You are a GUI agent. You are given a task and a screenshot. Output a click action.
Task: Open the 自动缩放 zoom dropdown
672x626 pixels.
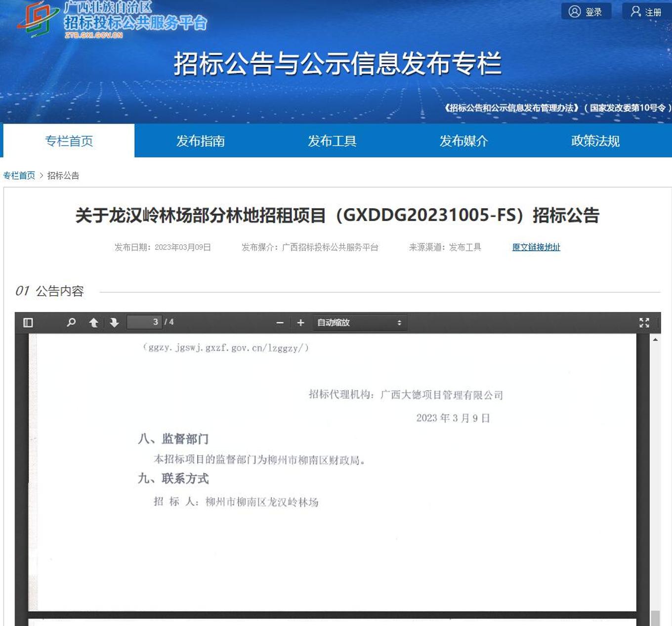click(359, 323)
